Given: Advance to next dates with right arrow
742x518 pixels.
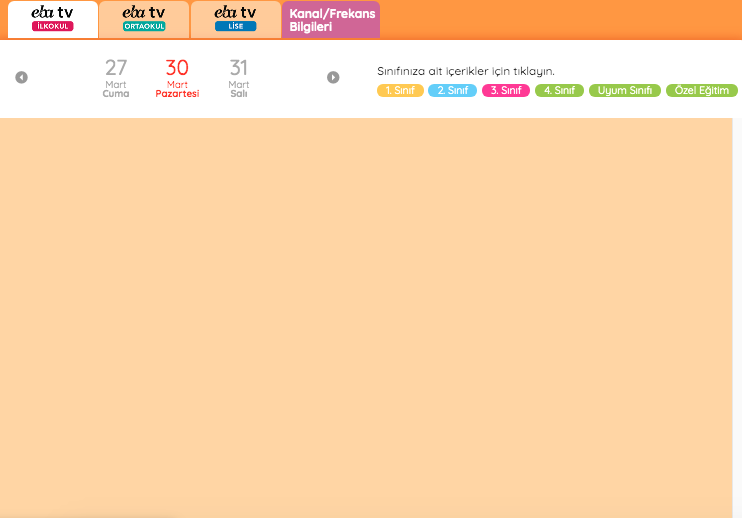Looking at the screenshot, I should (333, 78).
